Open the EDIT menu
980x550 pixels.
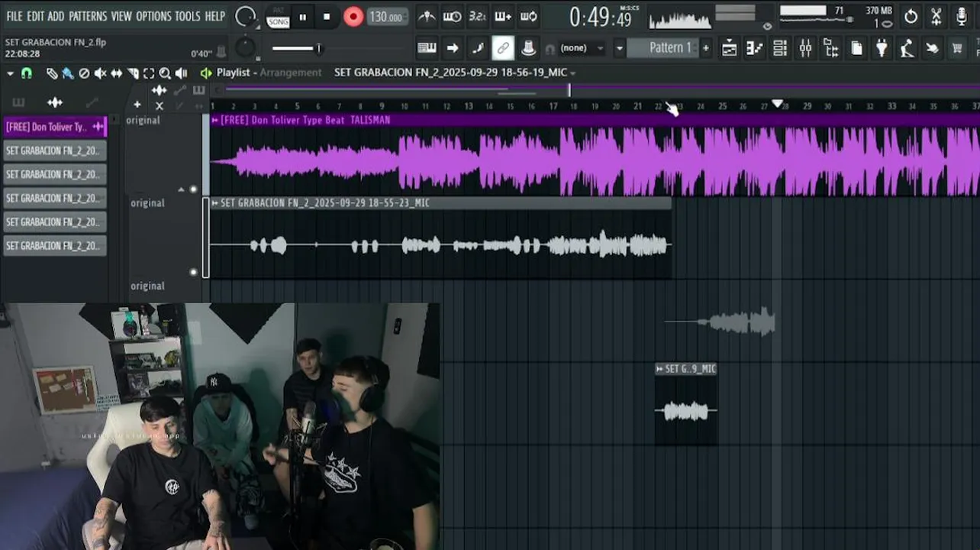point(35,16)
